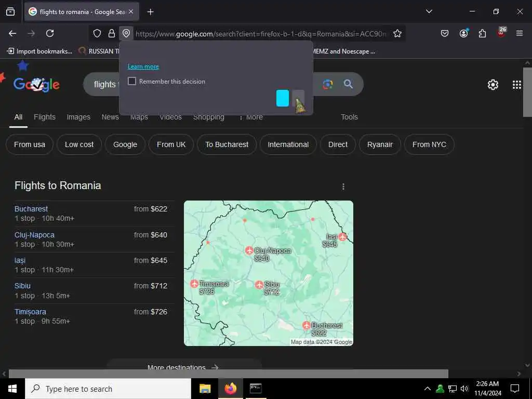Select the From NYC chip

pyautogui.click(x=429, y=144)
